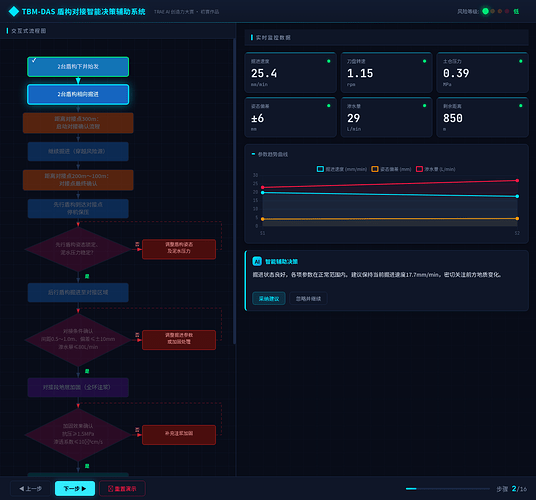
Task: Toggle orange (mm) legend series in chart
Action: [391, 169]
